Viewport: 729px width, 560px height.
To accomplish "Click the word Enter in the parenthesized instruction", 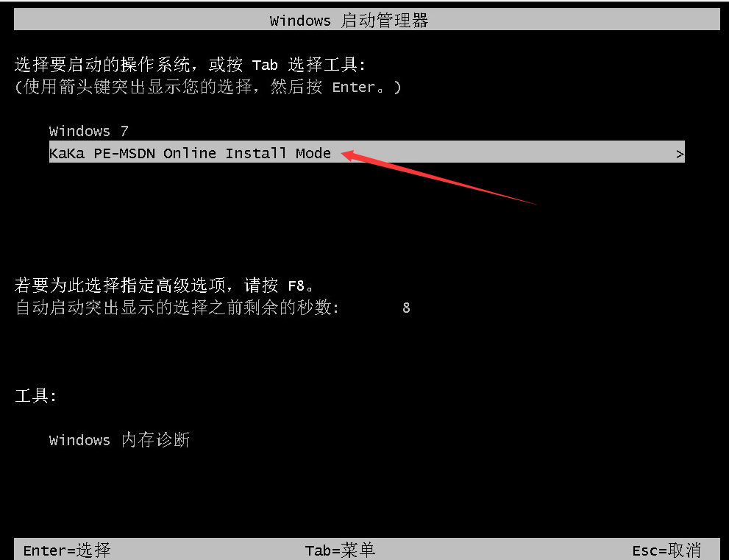I will point(353,87).
